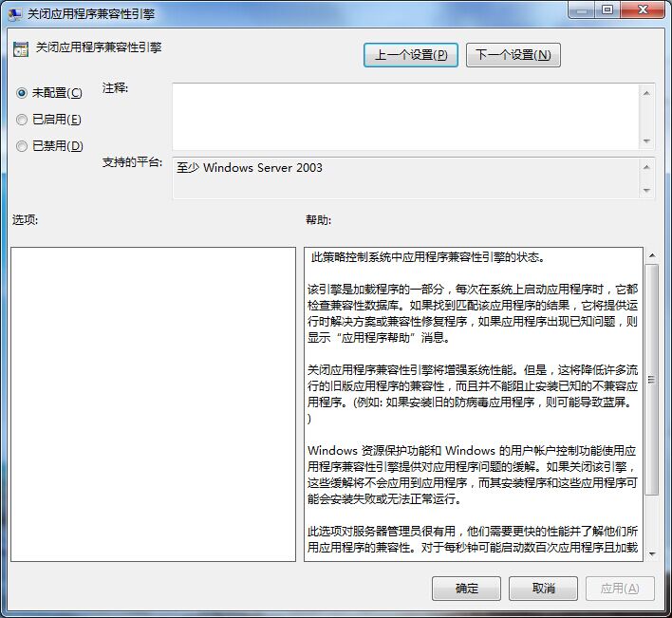Click inside the 注释 comment text box
The image size is (672, 618).
click(405, 117)
